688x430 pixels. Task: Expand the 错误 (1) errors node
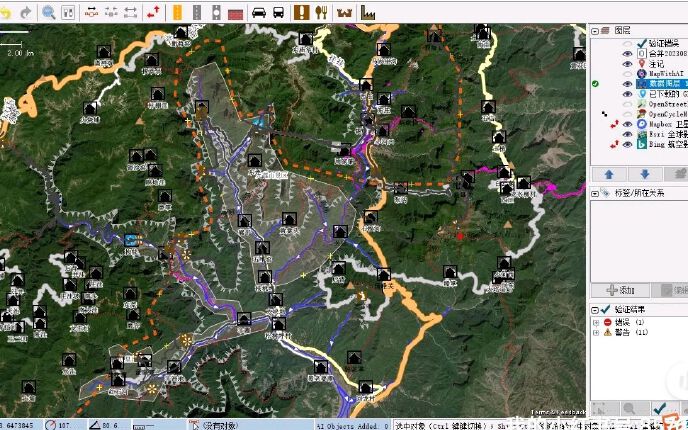[x=594, y=323]
